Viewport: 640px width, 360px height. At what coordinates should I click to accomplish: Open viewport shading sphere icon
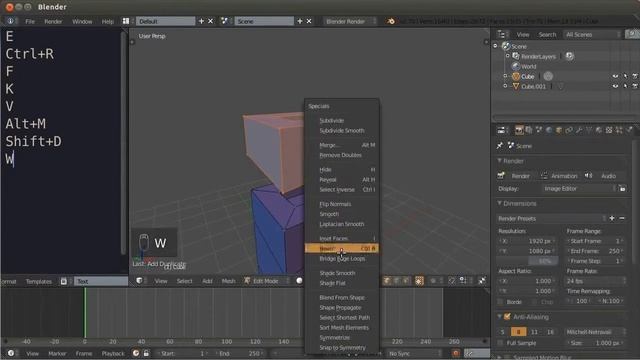[300, 281]
